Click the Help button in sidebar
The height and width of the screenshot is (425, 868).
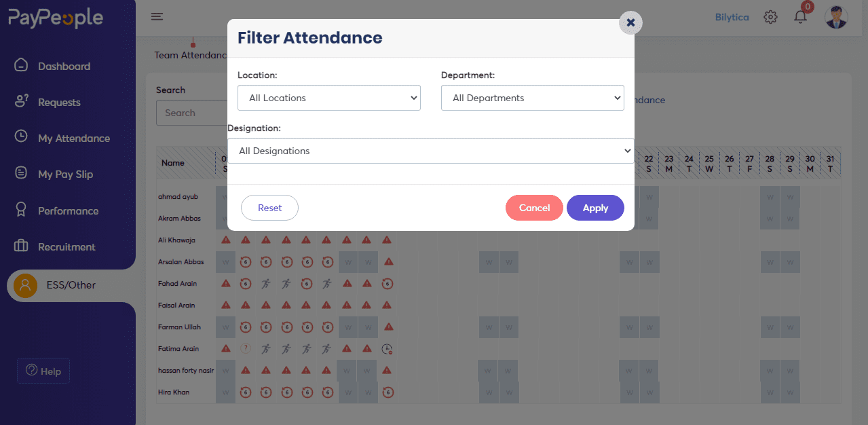pos(43,371)
